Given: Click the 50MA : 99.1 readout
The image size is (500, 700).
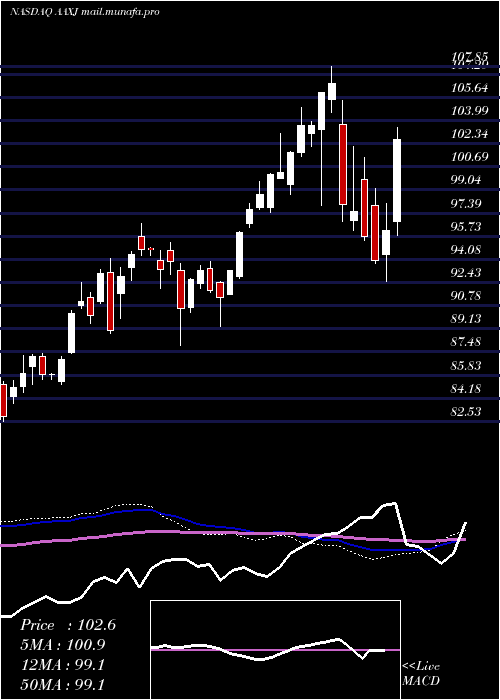Looking at the screenshot, I should [63, 685].
